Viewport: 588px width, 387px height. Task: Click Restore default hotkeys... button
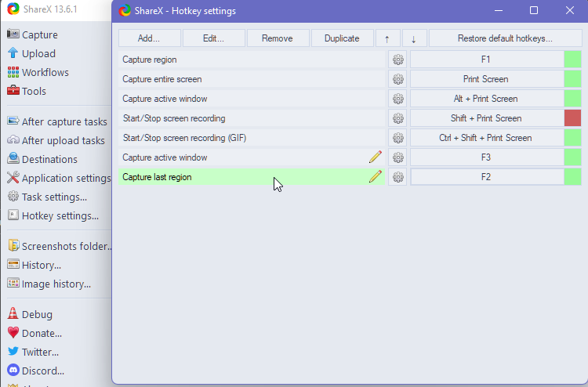pos(505,38)
